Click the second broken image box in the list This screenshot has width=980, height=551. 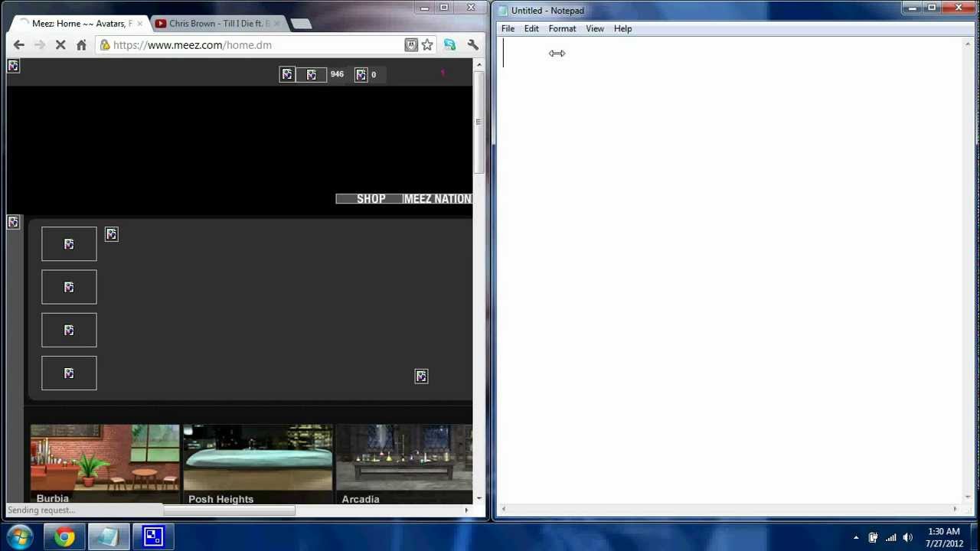coord(69,287)
